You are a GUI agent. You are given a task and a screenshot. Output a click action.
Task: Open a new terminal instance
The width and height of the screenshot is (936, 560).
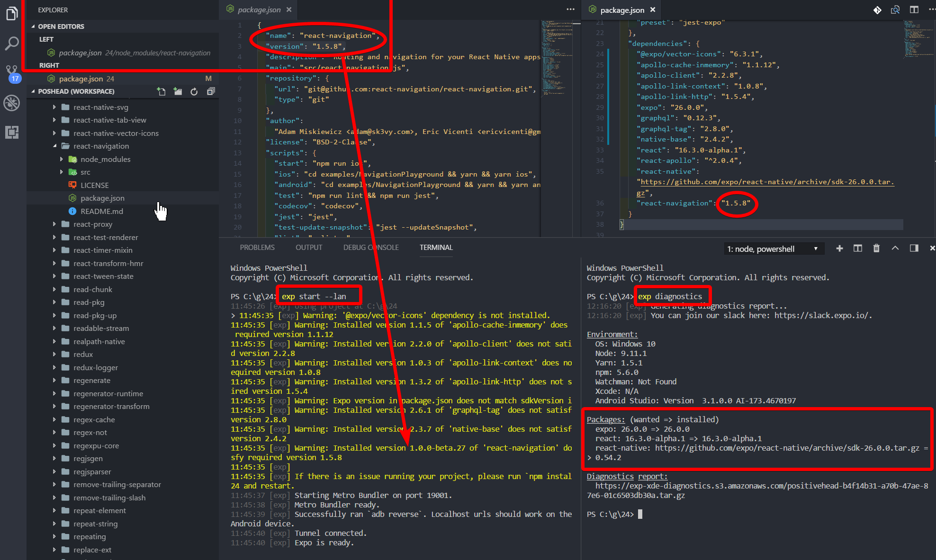point(839,248)
